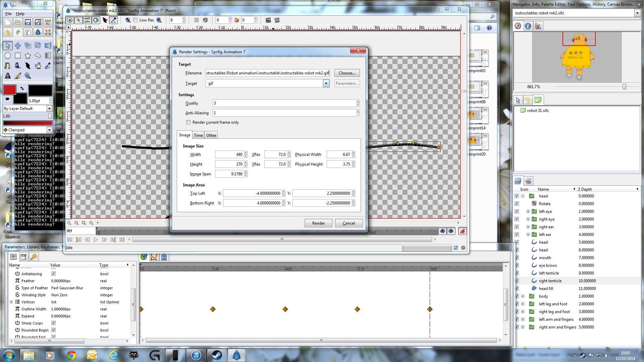The width and height of the screenshot is (644, 362).
Task: Click the waypoint diamond at 48f
Action: [285, 309]
